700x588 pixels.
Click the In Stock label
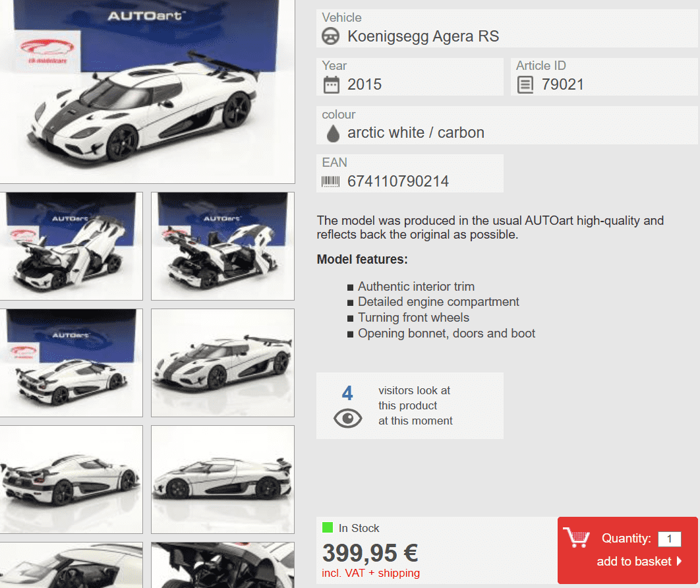point(359,528)
